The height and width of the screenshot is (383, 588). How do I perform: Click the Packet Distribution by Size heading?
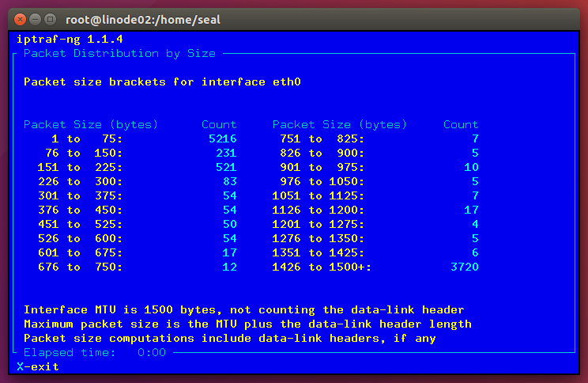(x=119, y=54)
